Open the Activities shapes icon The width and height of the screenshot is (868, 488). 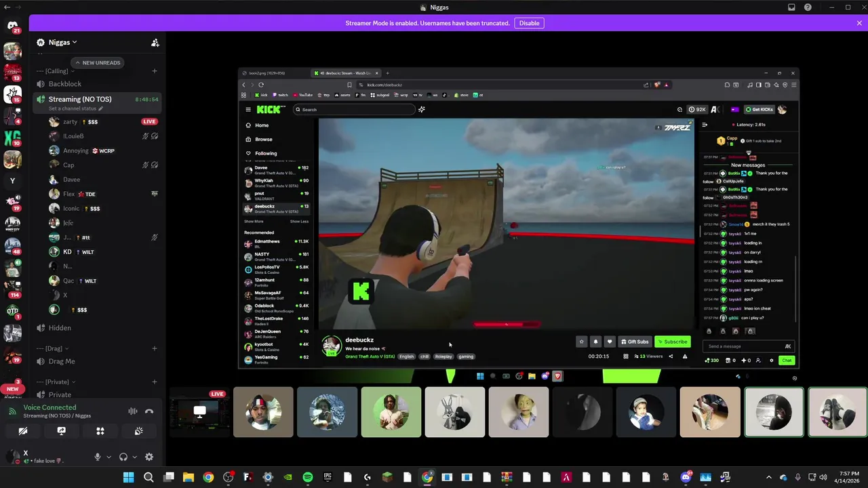[x=100, y=431]
